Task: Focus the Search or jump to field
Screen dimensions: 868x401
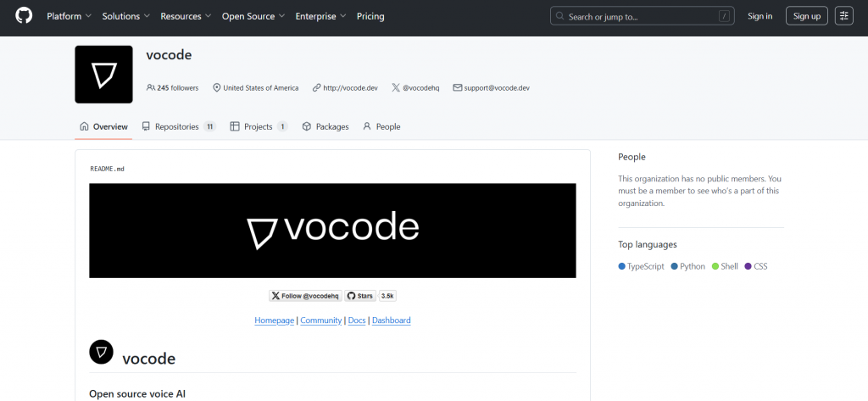Action: pos(643,16)
